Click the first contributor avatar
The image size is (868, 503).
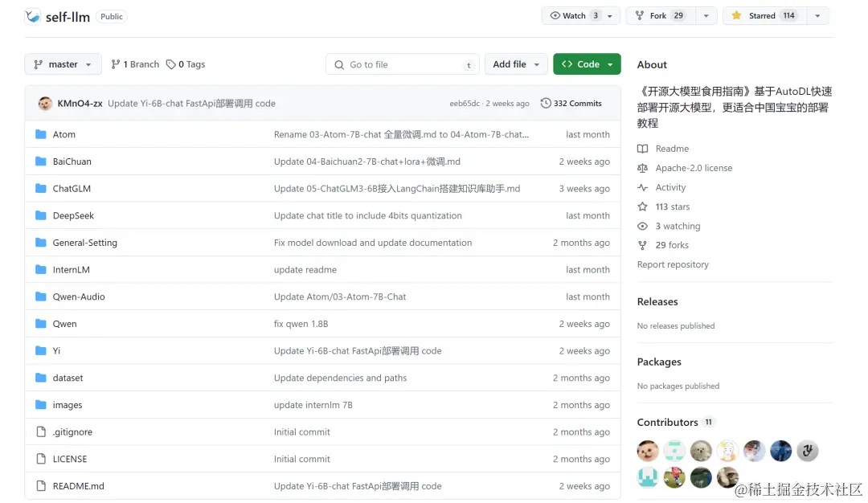tap(648, 451)
